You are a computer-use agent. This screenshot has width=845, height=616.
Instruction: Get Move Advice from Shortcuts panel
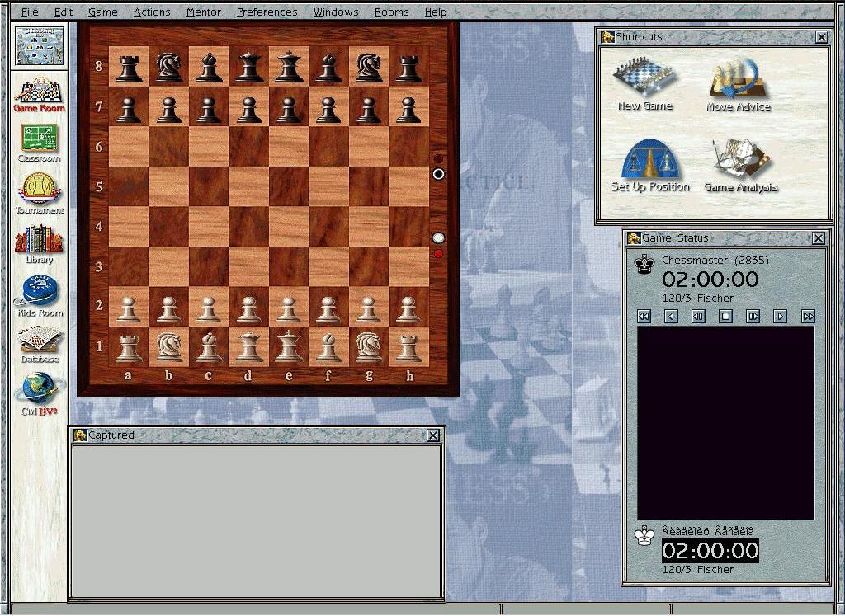pos(738,82)
